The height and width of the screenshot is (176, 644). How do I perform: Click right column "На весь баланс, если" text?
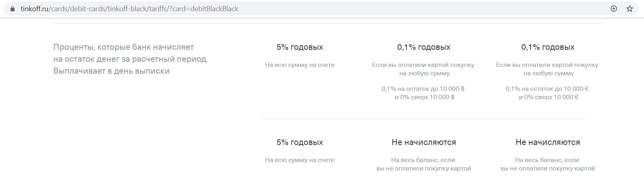[x=547, y=160]
